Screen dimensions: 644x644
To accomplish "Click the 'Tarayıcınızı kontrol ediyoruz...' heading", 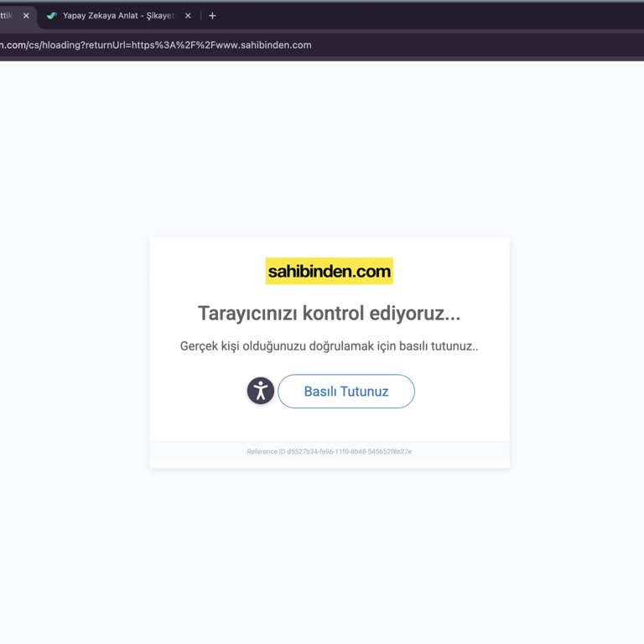I will pos(329,314).
